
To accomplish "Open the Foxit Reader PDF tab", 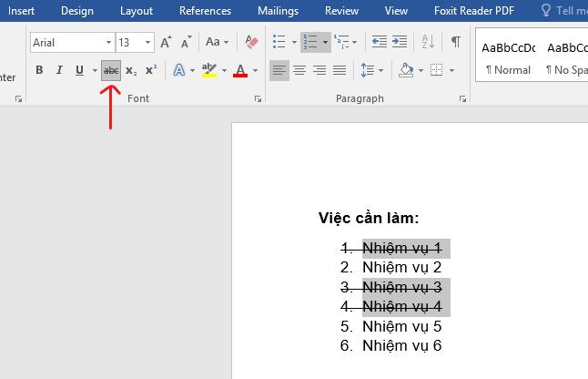I will 474,11.
